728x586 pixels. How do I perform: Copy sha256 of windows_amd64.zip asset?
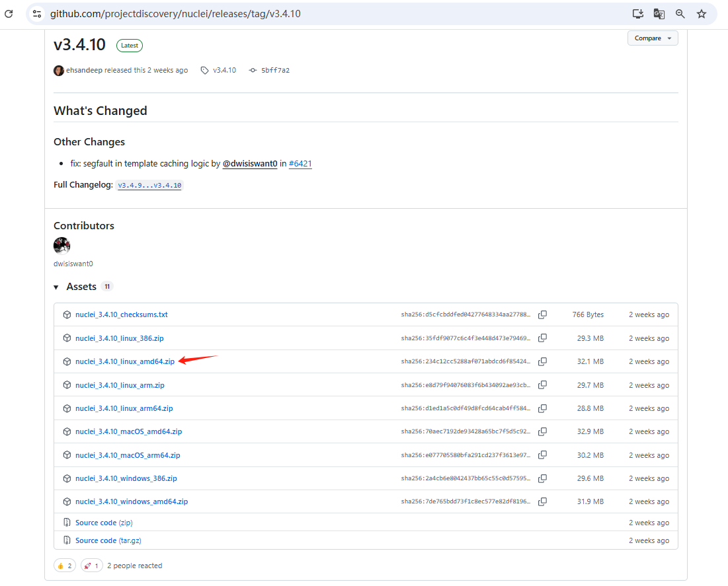(x=542, y=501)
